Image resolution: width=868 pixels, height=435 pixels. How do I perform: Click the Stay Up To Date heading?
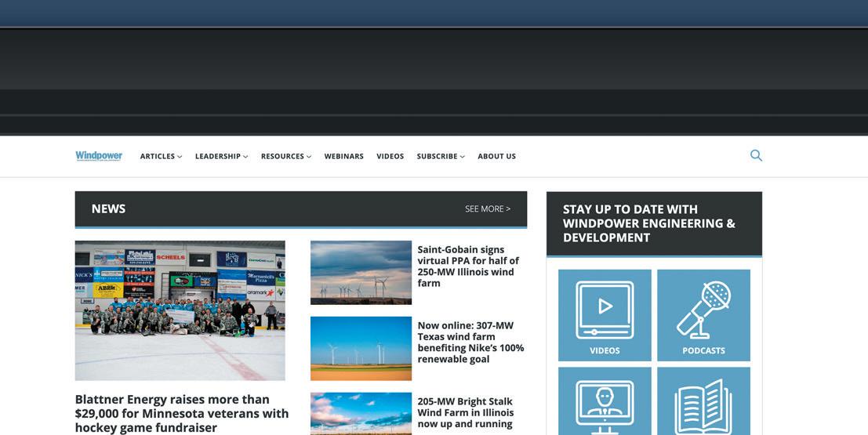(648, 223)
